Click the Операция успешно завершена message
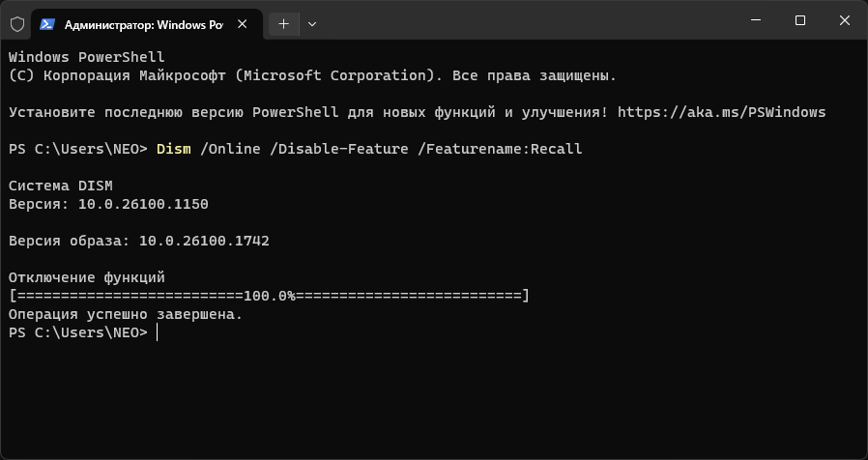 point(126,314)
